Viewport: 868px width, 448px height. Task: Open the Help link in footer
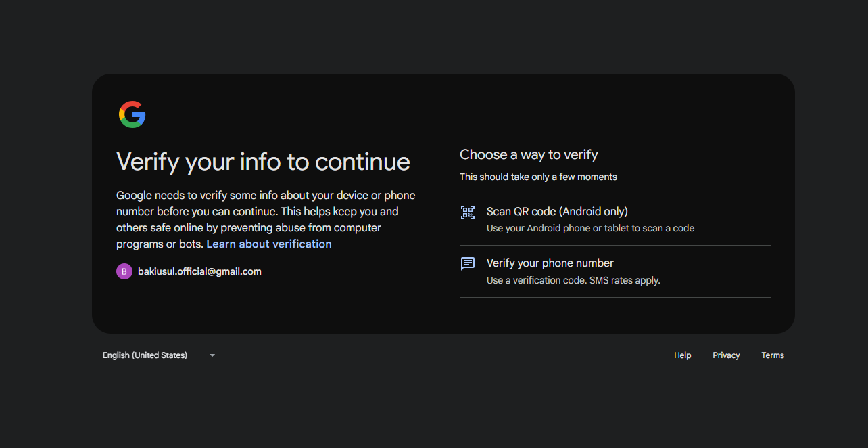pyautogui.click(x=682, y=355)
